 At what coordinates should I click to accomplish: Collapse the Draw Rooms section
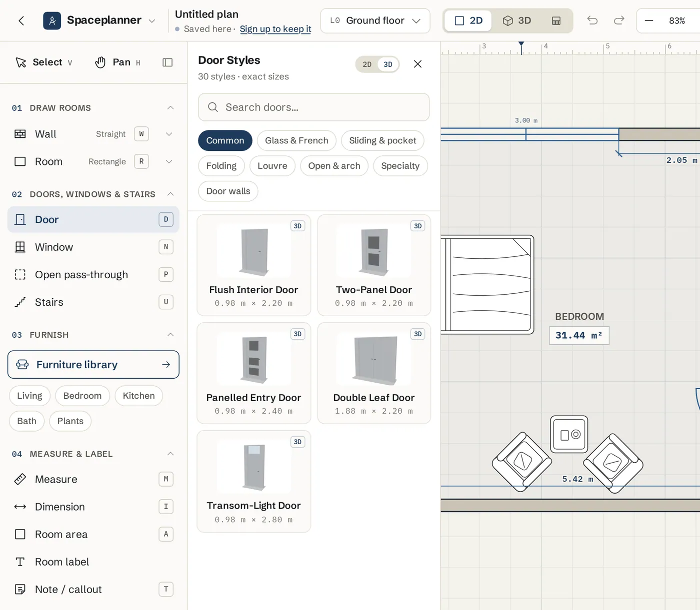pos(170,108)
